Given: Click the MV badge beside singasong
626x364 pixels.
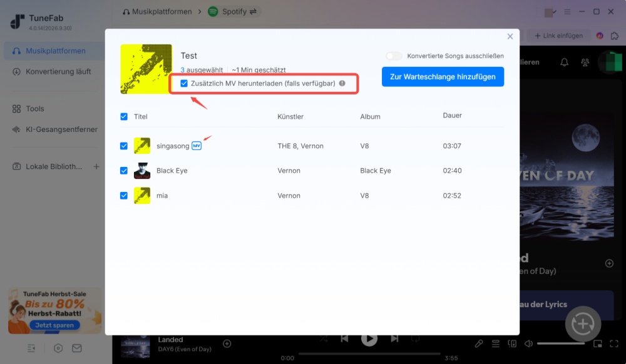Looking at the screenshot, I should (x=197, y=146).
